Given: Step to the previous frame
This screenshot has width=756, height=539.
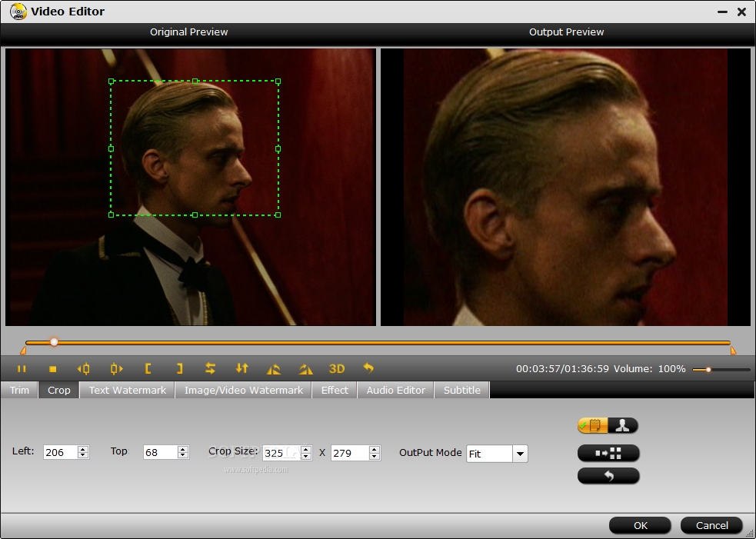Looking at the screenshot, I should pos(83,369).
